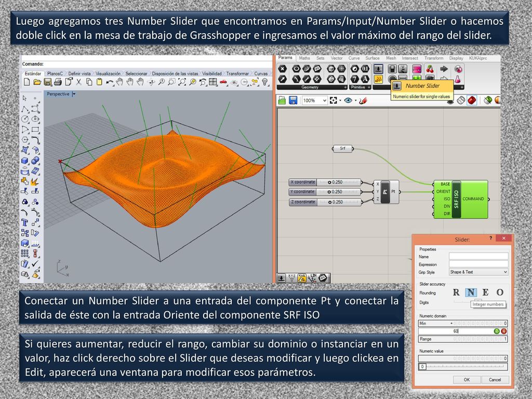Open the PlanosC tab in Rhino

point(55,74)
